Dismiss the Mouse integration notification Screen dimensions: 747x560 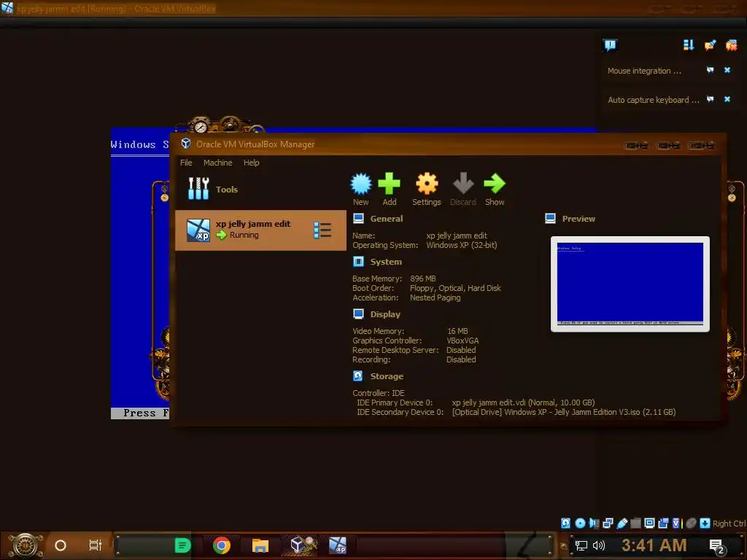[x=727, y=70]
